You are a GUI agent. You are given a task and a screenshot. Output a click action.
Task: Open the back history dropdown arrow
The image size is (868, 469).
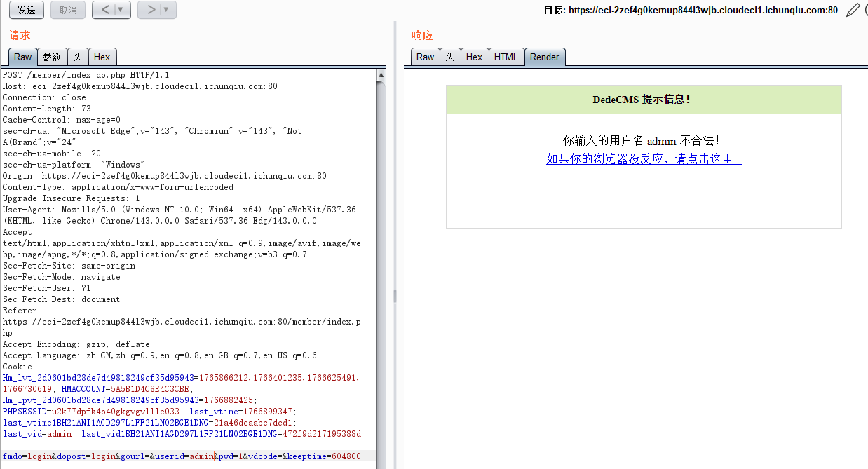[x=121, y=10]
